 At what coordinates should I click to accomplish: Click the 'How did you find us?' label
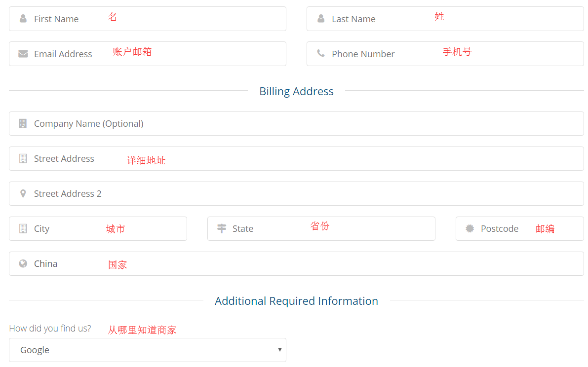(x=50, y=329)
